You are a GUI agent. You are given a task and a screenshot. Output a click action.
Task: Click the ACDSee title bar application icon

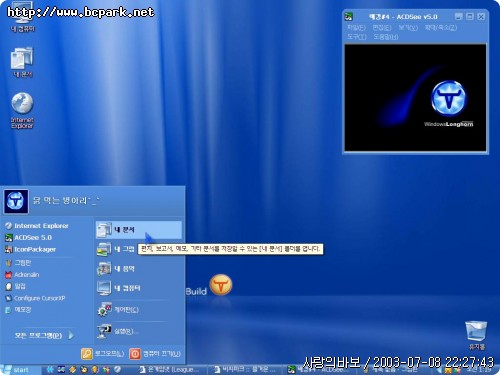(x=349, y=16)
